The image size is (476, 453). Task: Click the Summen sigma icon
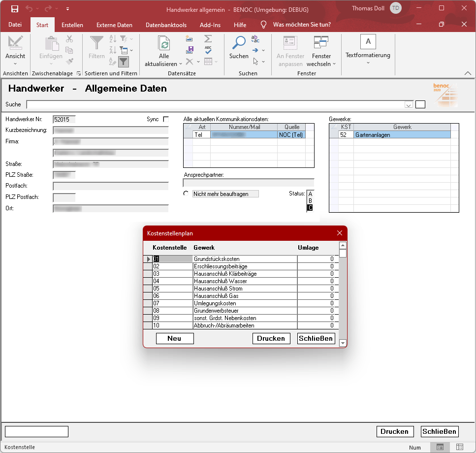tap(208, 38)
